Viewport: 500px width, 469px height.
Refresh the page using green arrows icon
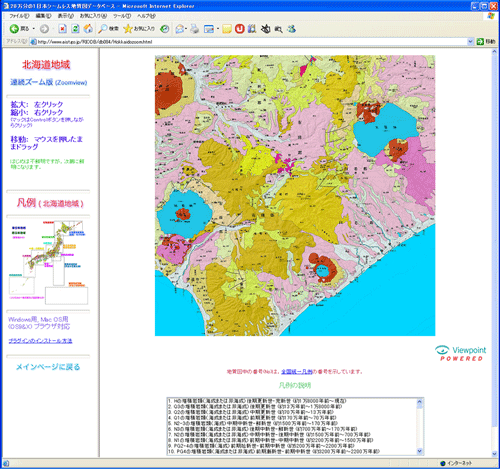click(x=75, y=29)
